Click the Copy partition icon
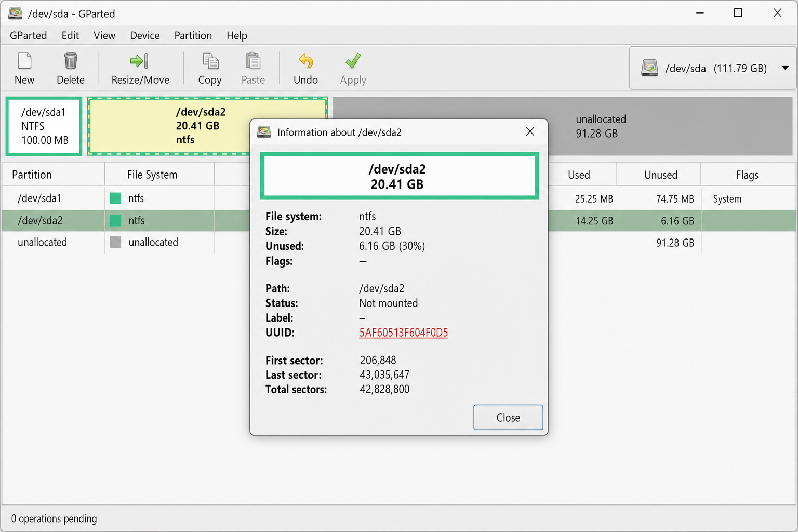 click(x=210, y=61)
